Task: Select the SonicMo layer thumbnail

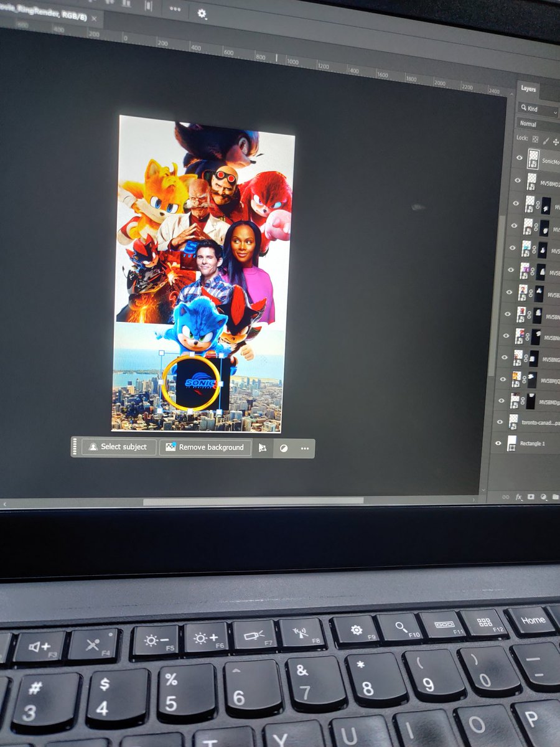Action: click(x=533, y=159)
